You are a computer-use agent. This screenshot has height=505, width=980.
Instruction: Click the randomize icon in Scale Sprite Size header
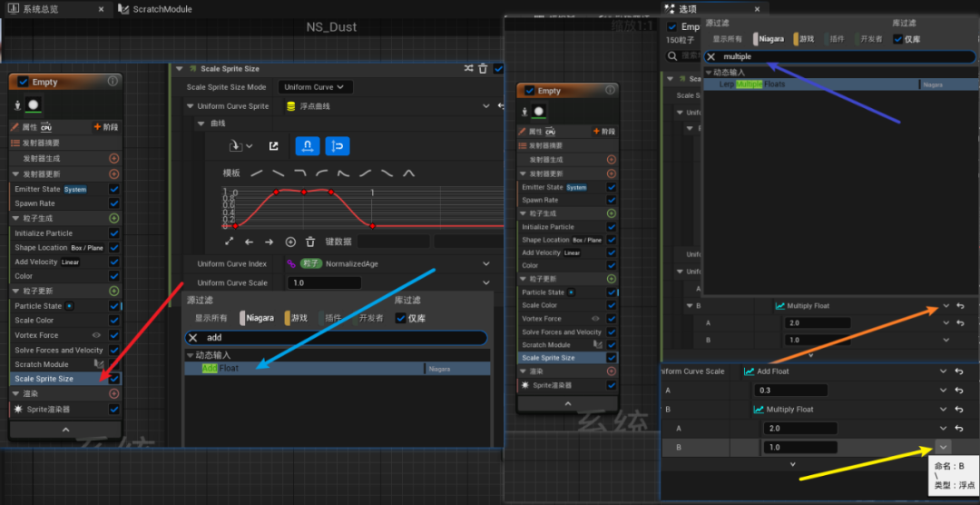click(x=469, y=69)
